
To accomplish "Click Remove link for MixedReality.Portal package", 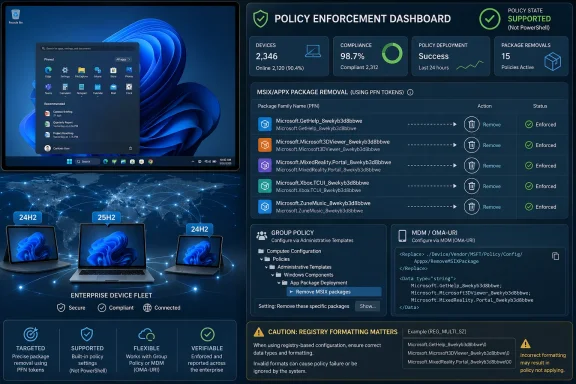I will tap(492, 166).
